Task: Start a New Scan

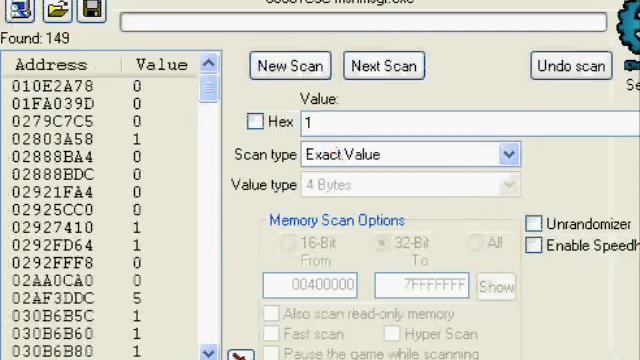Action: point(290,66)
